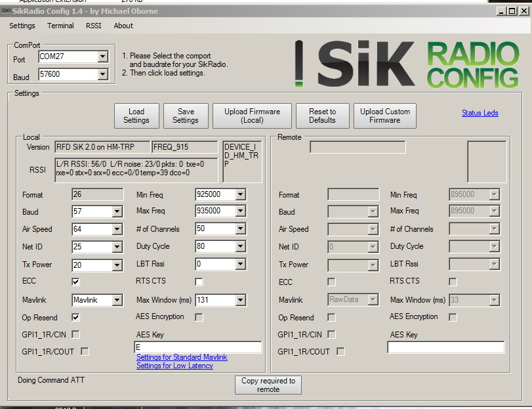532x409 pixels.
Task: Expand Local Baud dropdown
Action: (117, 211)
